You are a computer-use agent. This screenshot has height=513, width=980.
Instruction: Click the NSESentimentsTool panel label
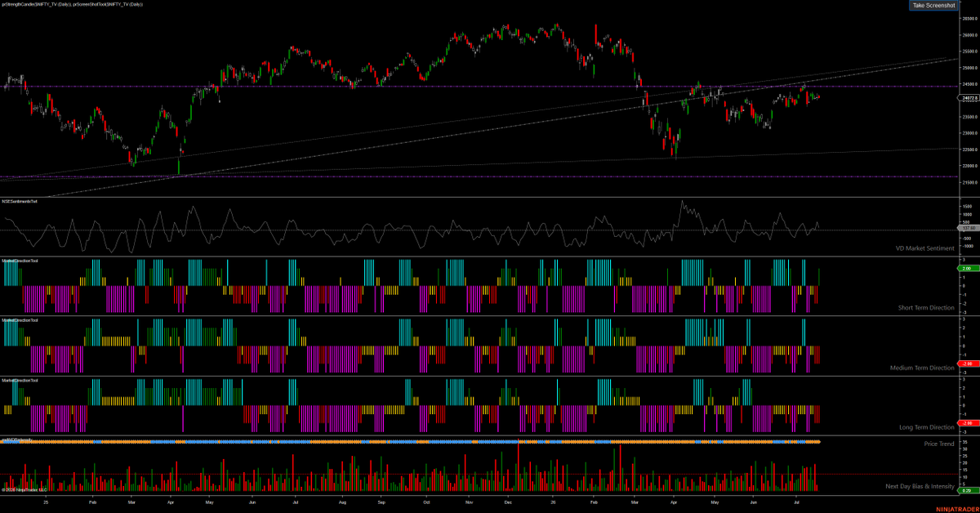(x=20, y=200)
